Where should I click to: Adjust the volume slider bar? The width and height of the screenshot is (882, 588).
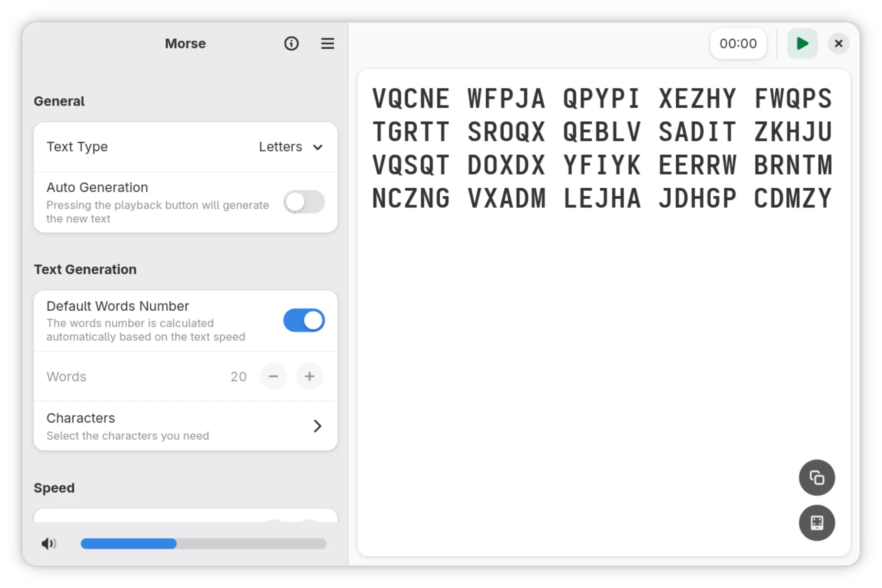click(204, 543)
